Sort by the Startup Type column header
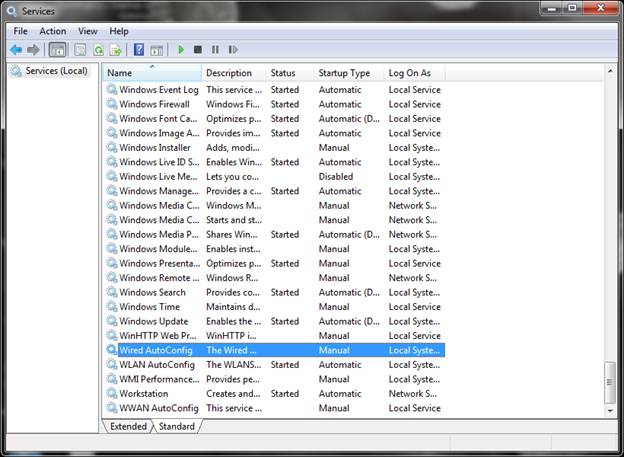Viewport: 624px width, 457px height. [x=349, y=73]
